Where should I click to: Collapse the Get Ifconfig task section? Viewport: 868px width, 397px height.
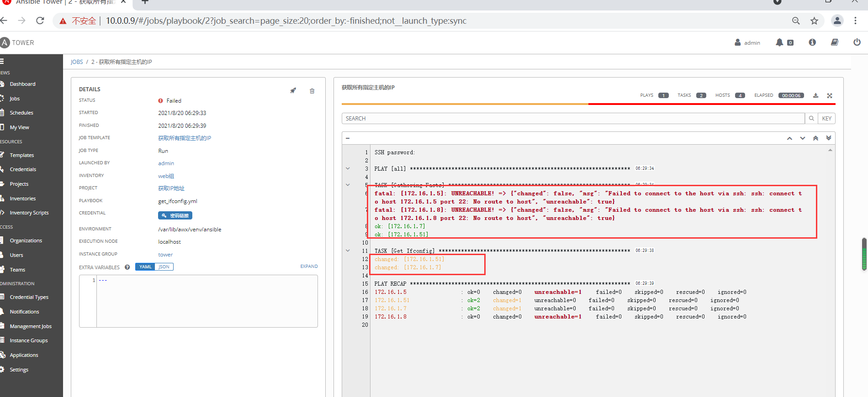point(348,251)
